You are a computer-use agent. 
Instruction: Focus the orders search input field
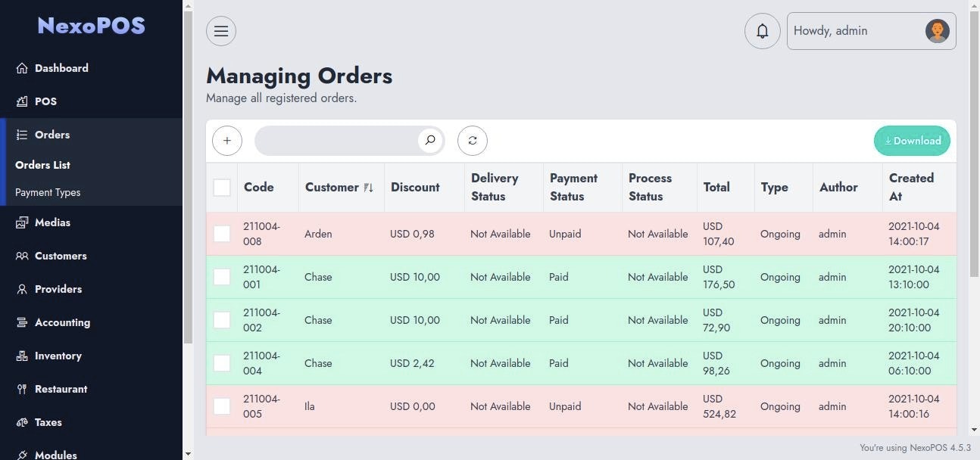click(x=337, y=141)
